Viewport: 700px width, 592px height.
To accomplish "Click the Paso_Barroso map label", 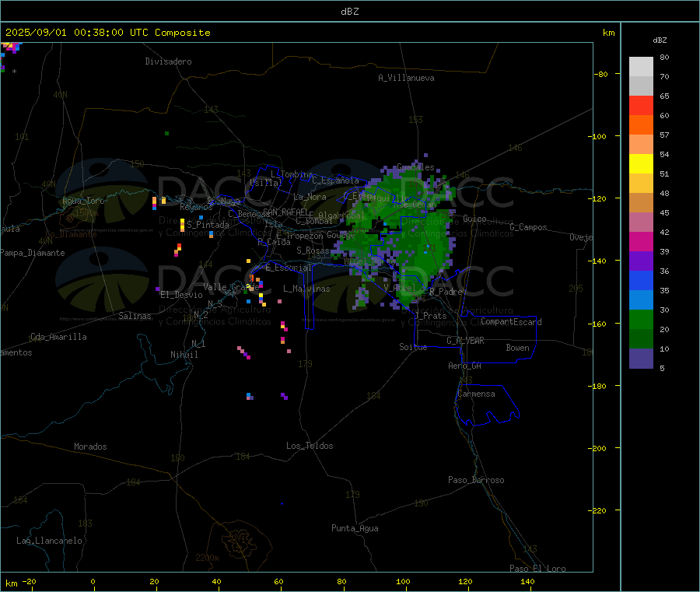I will click(x=476, y=480).
